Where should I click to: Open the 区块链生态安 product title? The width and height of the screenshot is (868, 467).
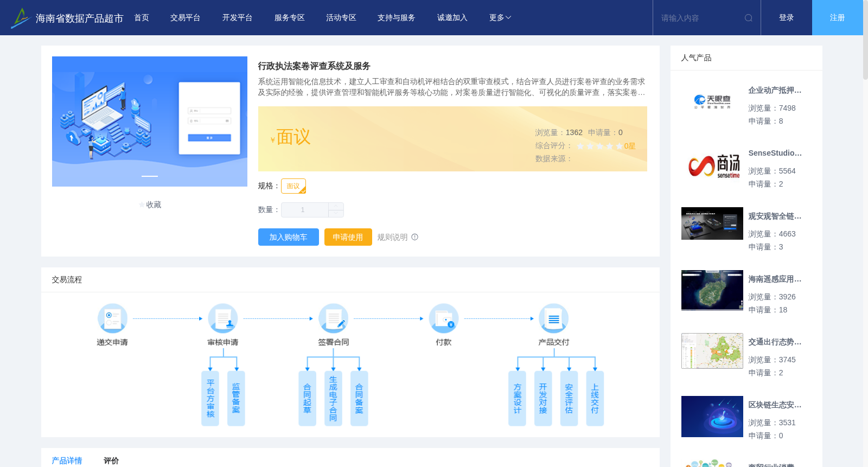coord(775,405)
